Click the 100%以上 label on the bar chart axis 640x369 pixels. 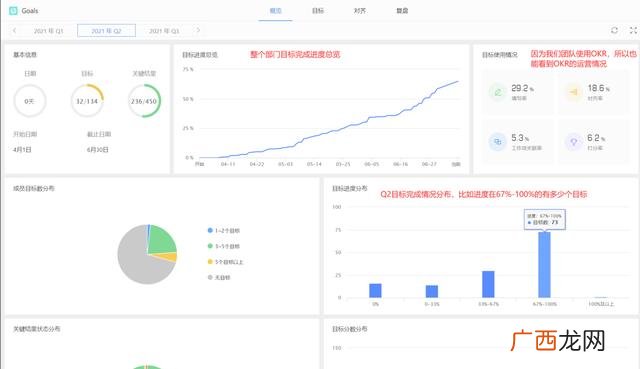click(x=601, y=304)
